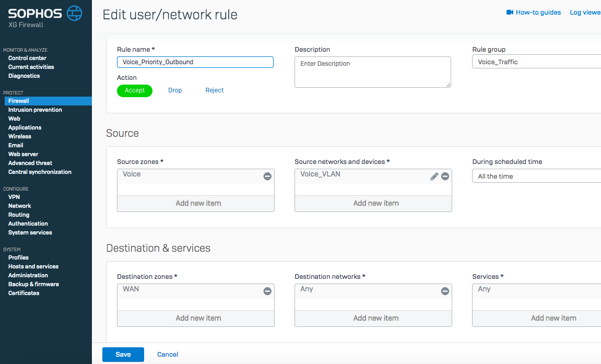Cancel editing the rule
The height and width of the screenshot is (364, 601).
coord(168,355)
